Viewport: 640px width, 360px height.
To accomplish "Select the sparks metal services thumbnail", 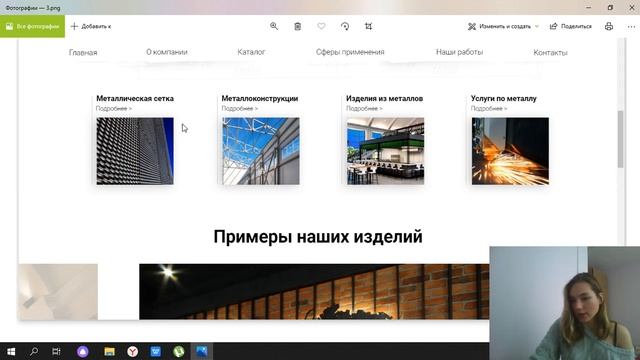I will tap(510, 151).
